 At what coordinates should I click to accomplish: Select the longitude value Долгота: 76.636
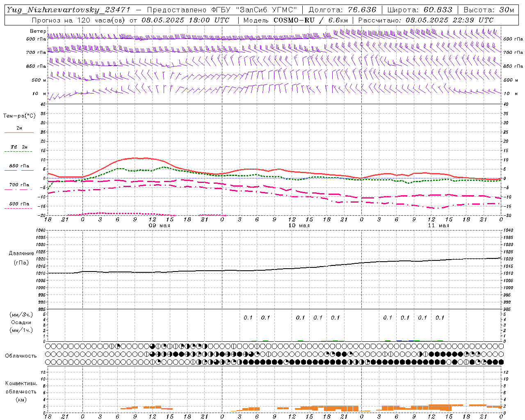342,10
